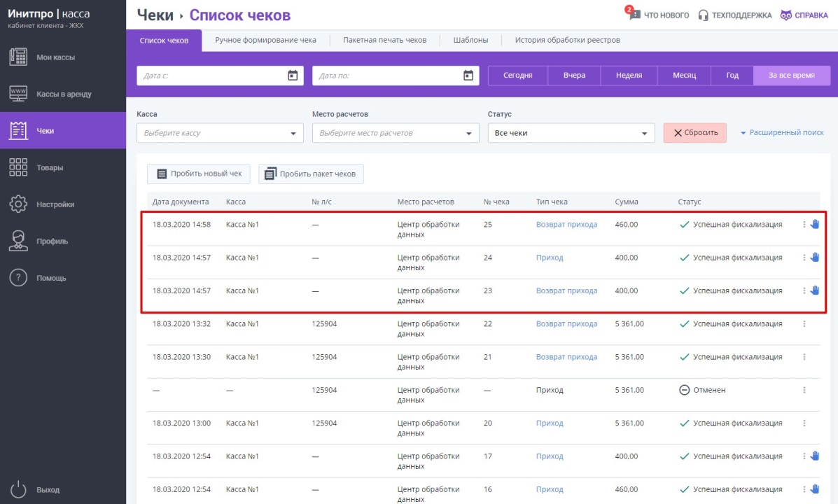
Task: Open calendar picker for Дата с
Action: (x=293, y=76)
